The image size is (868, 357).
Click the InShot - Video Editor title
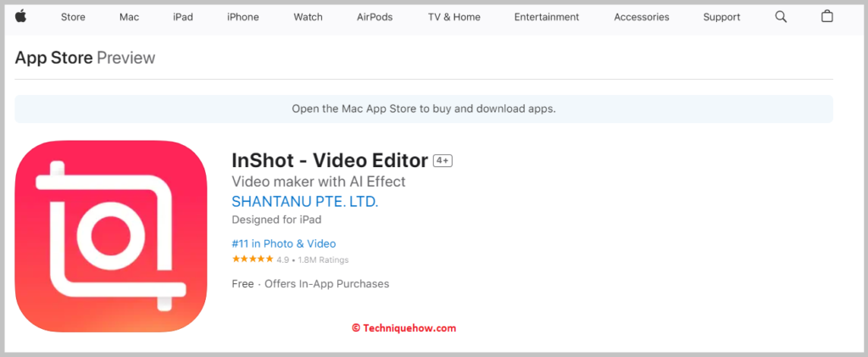330,160
